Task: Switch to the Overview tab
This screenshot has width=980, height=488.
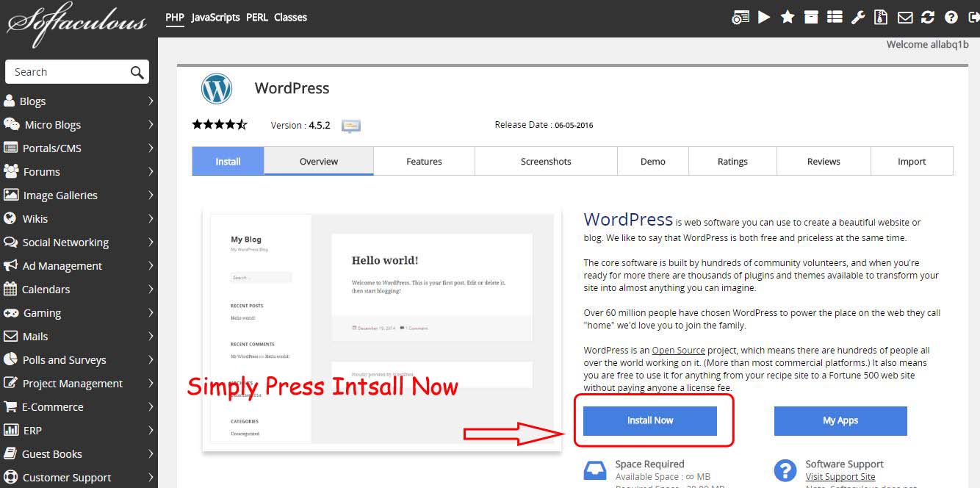Action: coord(319,161)
